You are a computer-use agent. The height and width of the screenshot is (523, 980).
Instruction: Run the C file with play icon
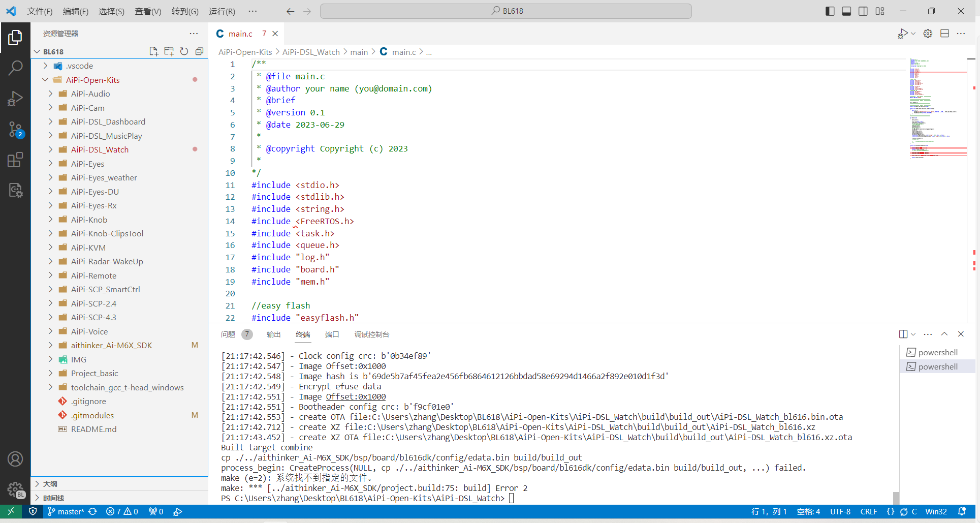point(903,34)
